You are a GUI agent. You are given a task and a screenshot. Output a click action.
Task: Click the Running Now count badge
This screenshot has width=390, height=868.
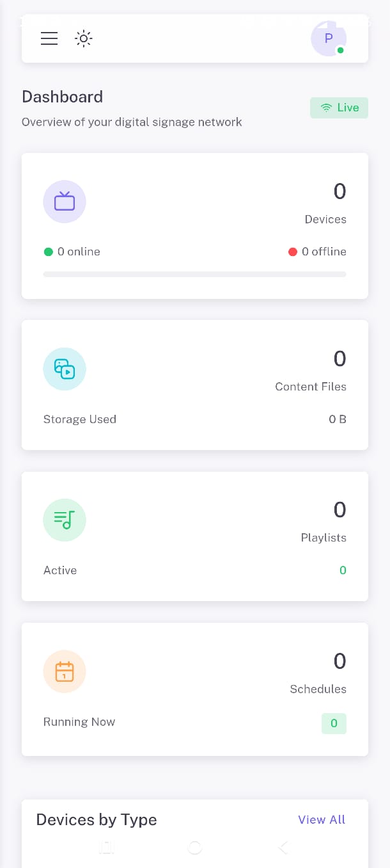point(334,723)
